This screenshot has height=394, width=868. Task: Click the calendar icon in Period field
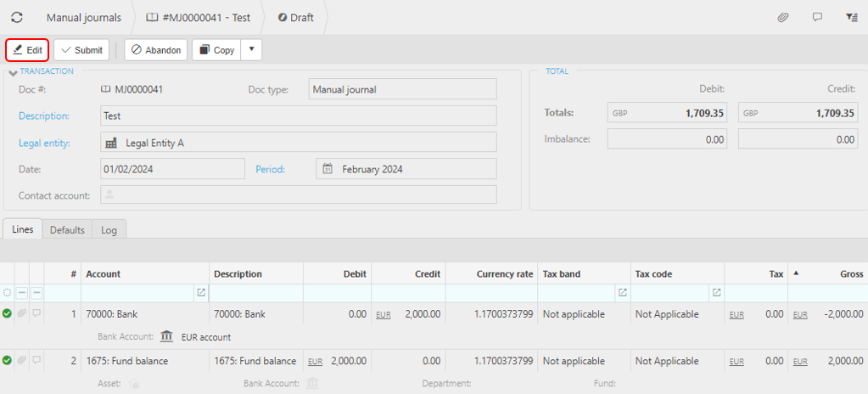[328, 169]
